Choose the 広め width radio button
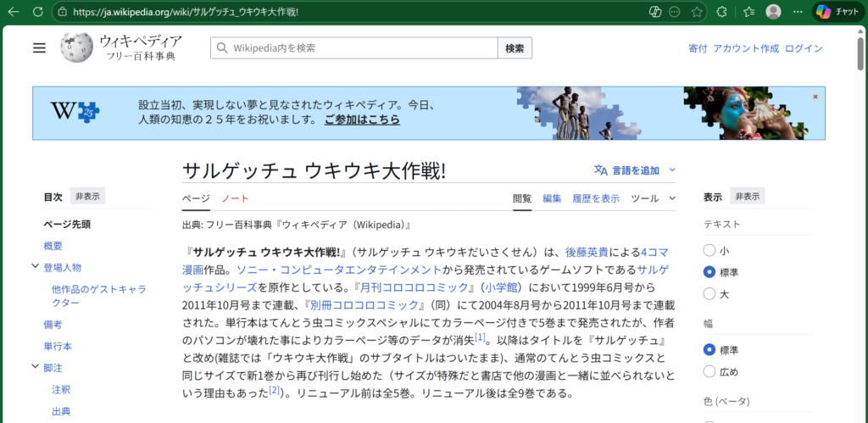 [x=709, y=371]
